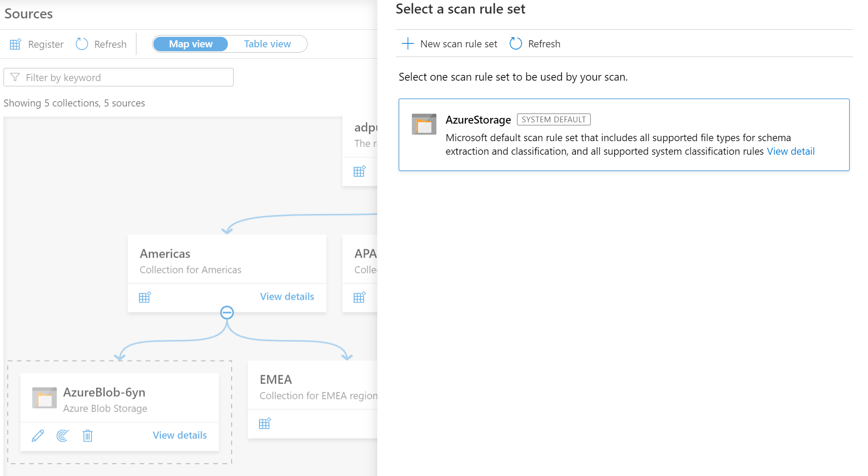
Task: Click the grid icon on EMEA collection
Action: (x=265, y=423)
